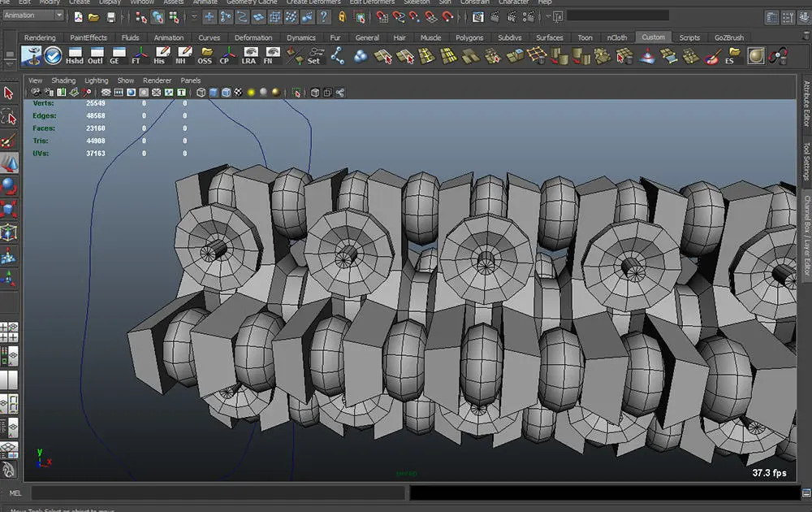
Task: Open the panel Show menu
Action: pos(125,80)
